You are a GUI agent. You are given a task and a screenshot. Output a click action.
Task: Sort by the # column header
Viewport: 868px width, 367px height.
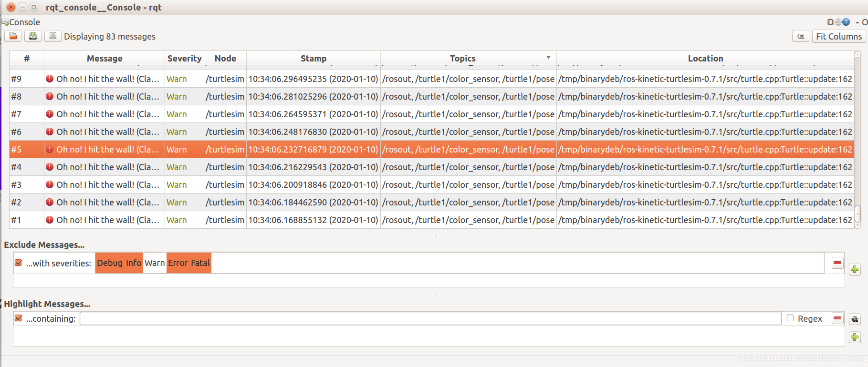tap(27, 58)
